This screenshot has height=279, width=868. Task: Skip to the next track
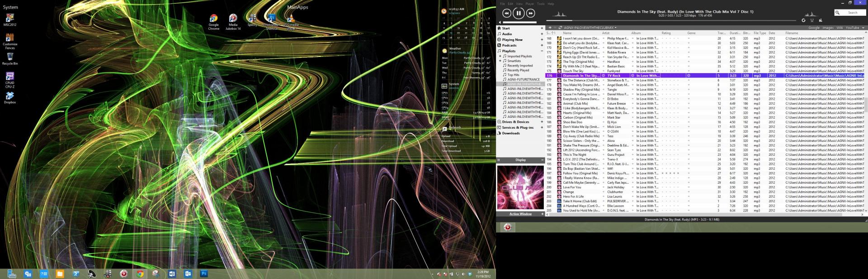pyautogui.click(x=531, y=14)
